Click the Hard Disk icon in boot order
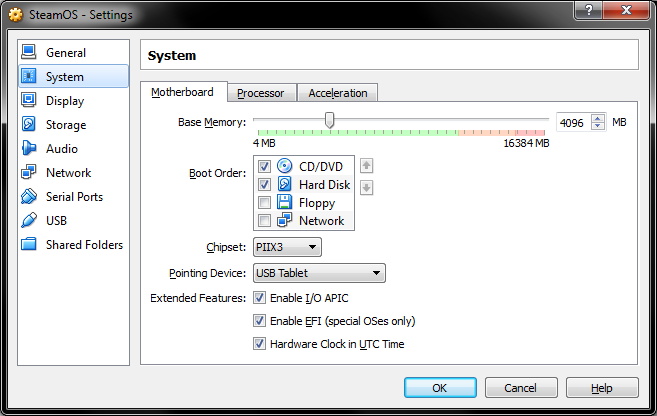 click(x=285, y=184)
